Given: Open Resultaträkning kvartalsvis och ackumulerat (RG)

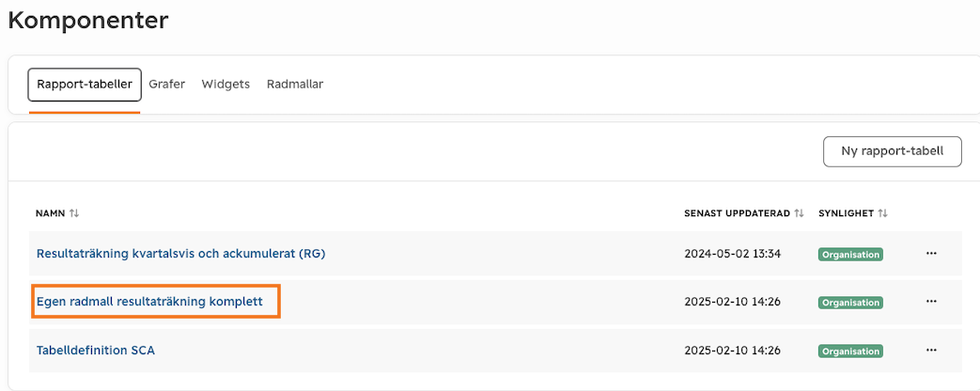Looking at the screenshot, I should (x=181, y=254).
